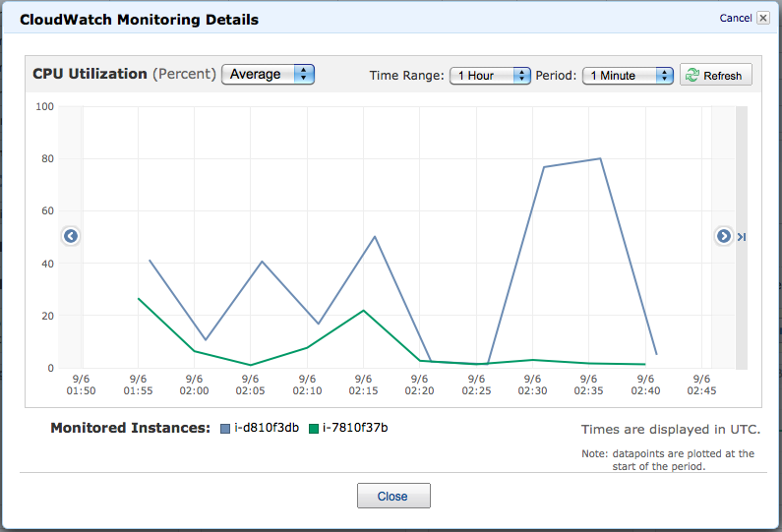
Task: Open the Time Range 1 Hour dropdown
Action: point(490,76)
